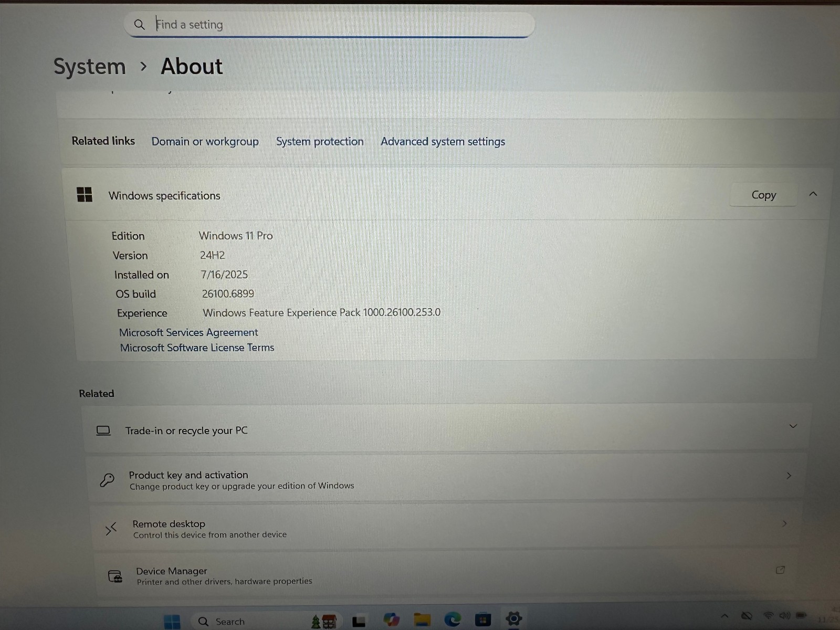Select the Windows 11 Pro edition text
Image resolution: width=840 pixels, height=630 pixels.
coord(236,236)
